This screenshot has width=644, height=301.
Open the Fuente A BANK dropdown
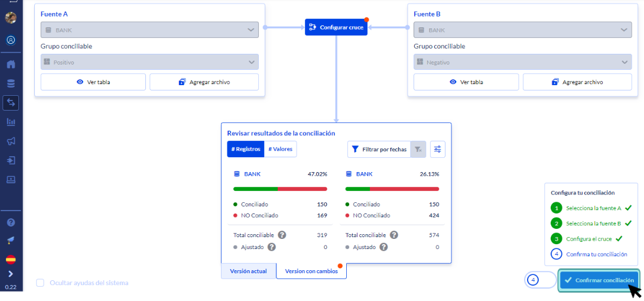pos(149,30)
